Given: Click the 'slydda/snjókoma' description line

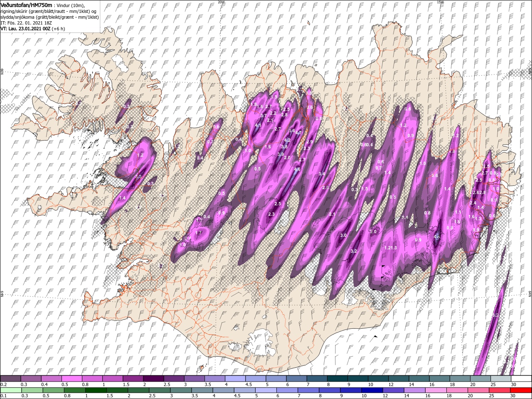Looking at the screenshot, I should coord(49,17).
